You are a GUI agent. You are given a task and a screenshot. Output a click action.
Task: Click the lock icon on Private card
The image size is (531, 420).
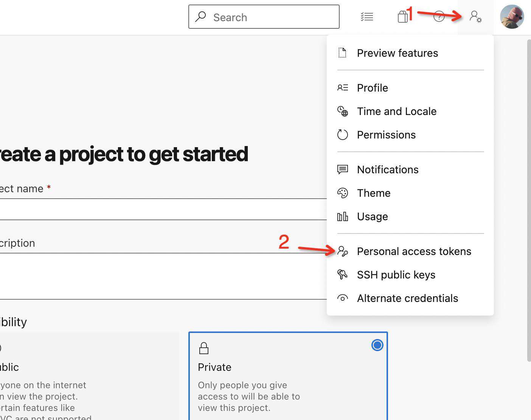[x=204, y=348]
